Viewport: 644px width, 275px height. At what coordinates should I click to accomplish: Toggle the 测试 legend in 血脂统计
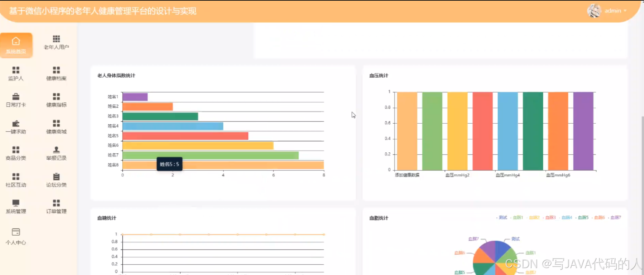click(502, 218)
